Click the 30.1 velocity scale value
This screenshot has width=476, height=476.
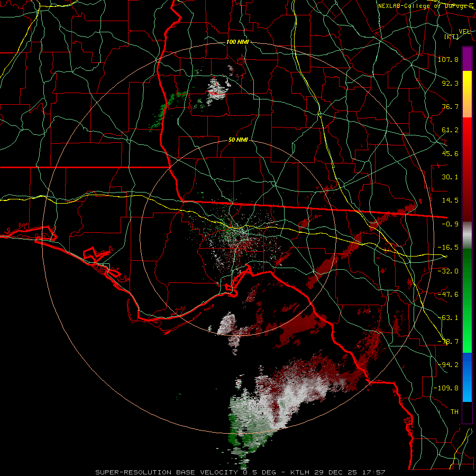tap(450, 177)
